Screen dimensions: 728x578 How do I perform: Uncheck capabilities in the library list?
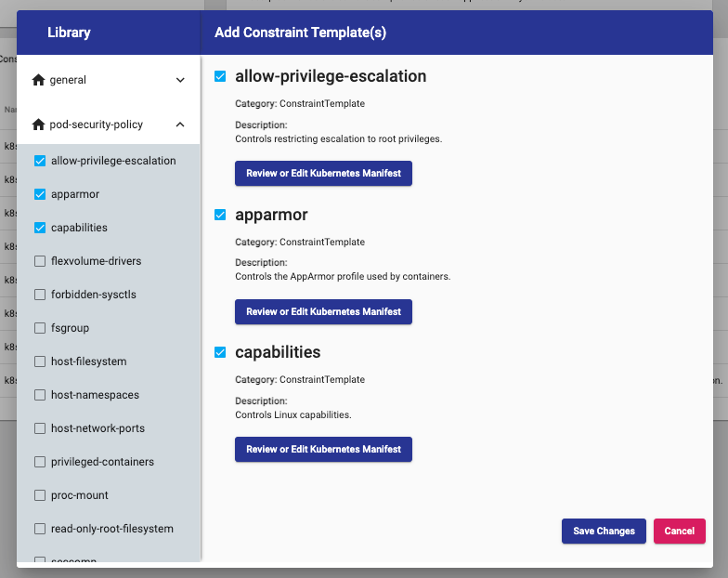pyautogui.click(x=40, y=228)
